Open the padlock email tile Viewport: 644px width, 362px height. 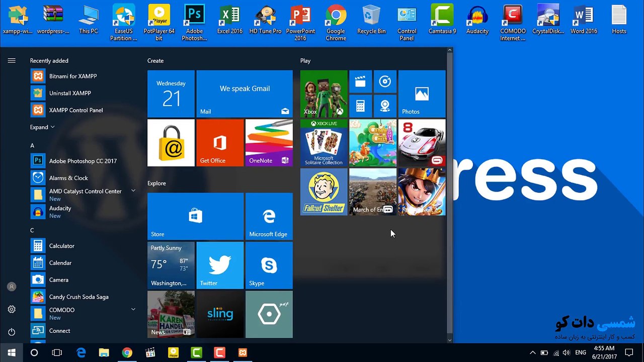[171, 143]
